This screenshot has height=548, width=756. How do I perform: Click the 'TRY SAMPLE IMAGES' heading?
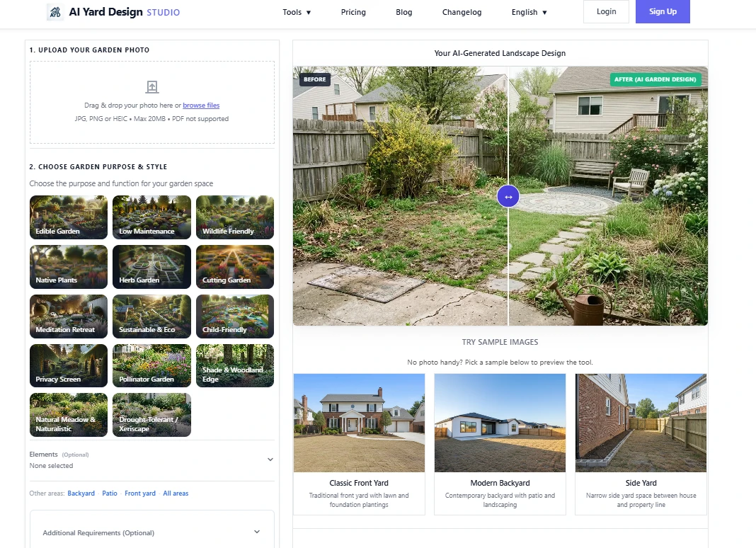click(x=500, y=342)
